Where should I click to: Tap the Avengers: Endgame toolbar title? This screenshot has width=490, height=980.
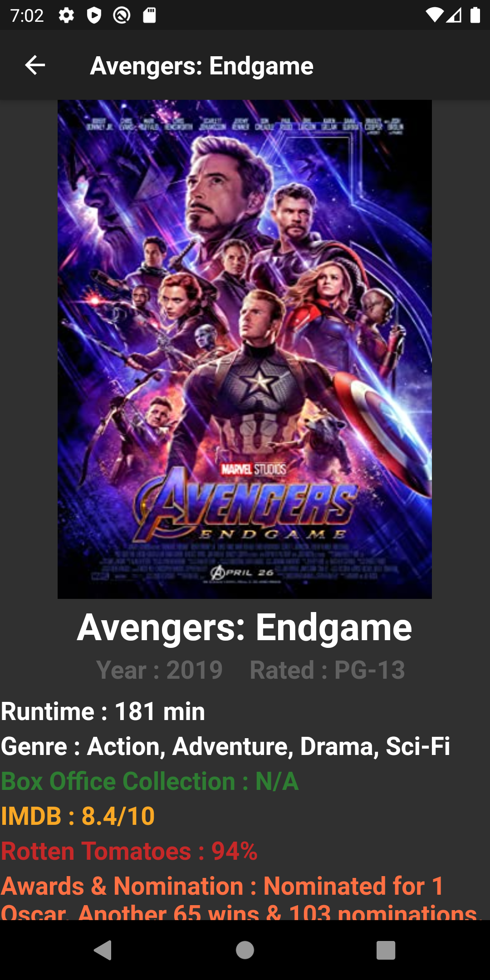(202, 66)
